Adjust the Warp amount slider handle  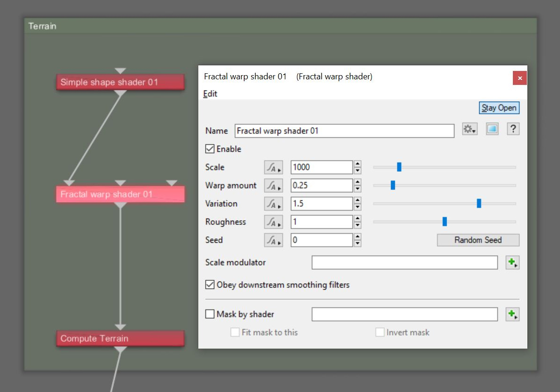393,185
